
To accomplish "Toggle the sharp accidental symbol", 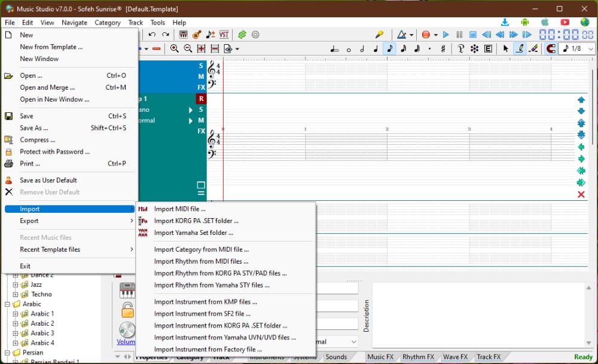I will [x=443, y=49].
